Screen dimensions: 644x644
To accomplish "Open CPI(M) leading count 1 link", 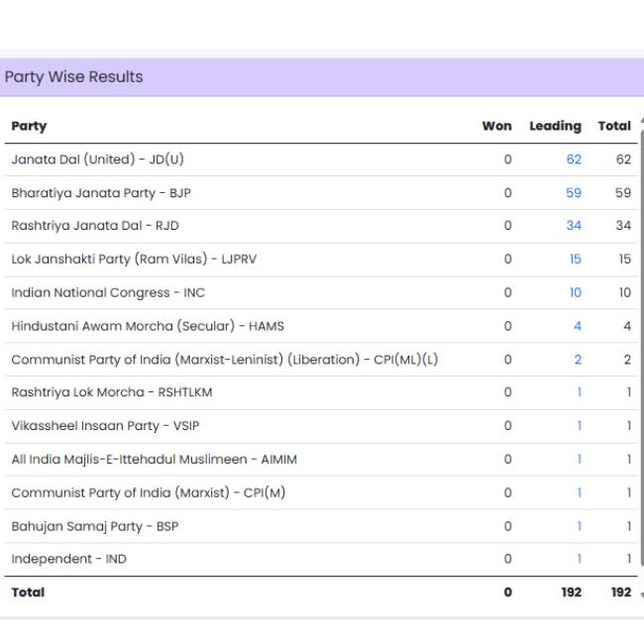I will click(580, 492).
